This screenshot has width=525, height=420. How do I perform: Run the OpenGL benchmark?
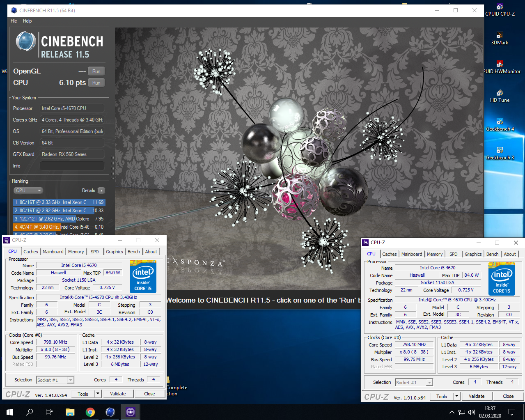pos(96,71)
